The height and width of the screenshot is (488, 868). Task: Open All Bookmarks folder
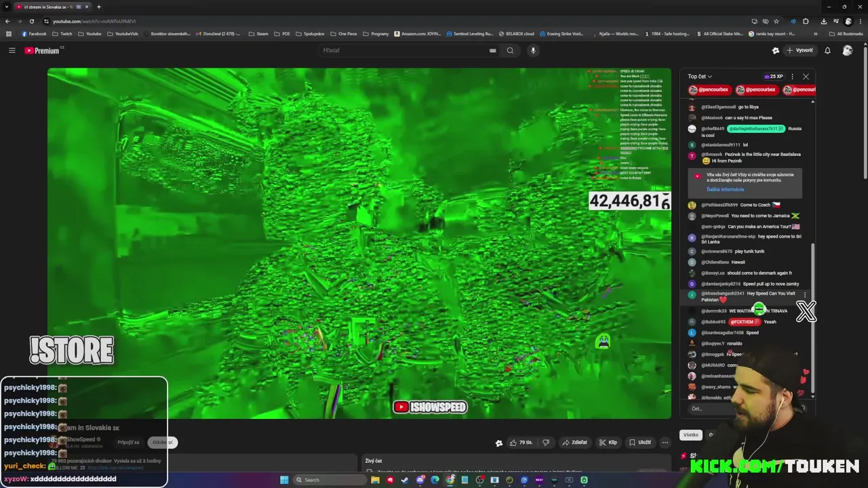(846, 34)
